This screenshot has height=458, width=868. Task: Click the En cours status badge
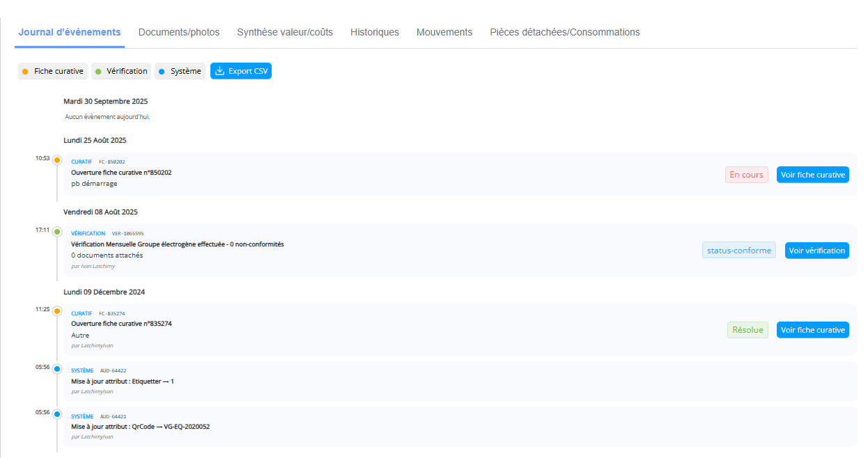(x=746, y=175)
